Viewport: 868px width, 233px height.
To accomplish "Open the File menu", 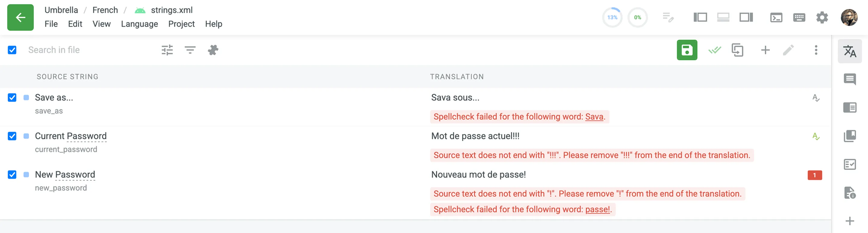I will click(51, 24).
